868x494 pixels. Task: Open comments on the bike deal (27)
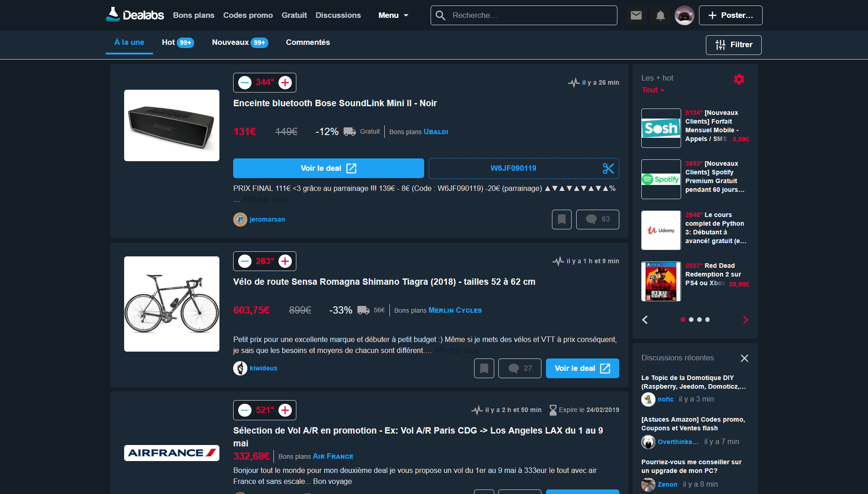tap(520, 368)
